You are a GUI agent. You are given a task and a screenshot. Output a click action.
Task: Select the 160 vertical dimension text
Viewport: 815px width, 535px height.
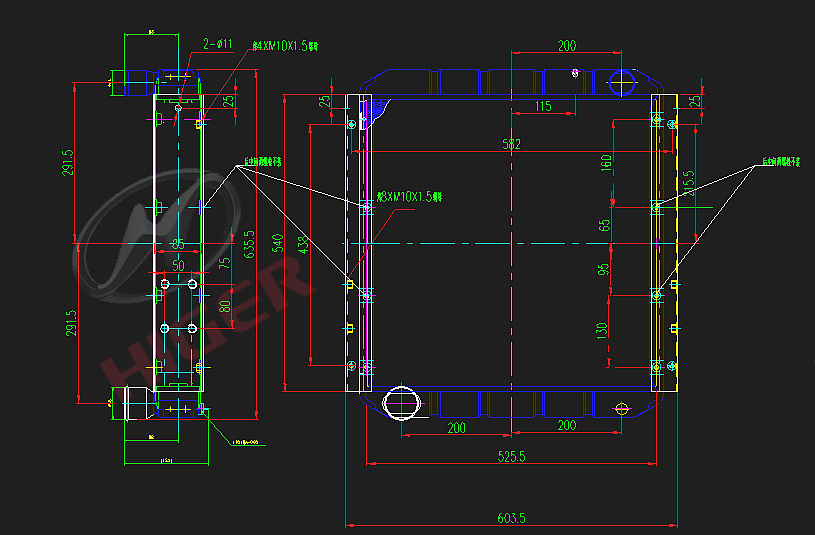pyautogui.click(x=605, y=162)
